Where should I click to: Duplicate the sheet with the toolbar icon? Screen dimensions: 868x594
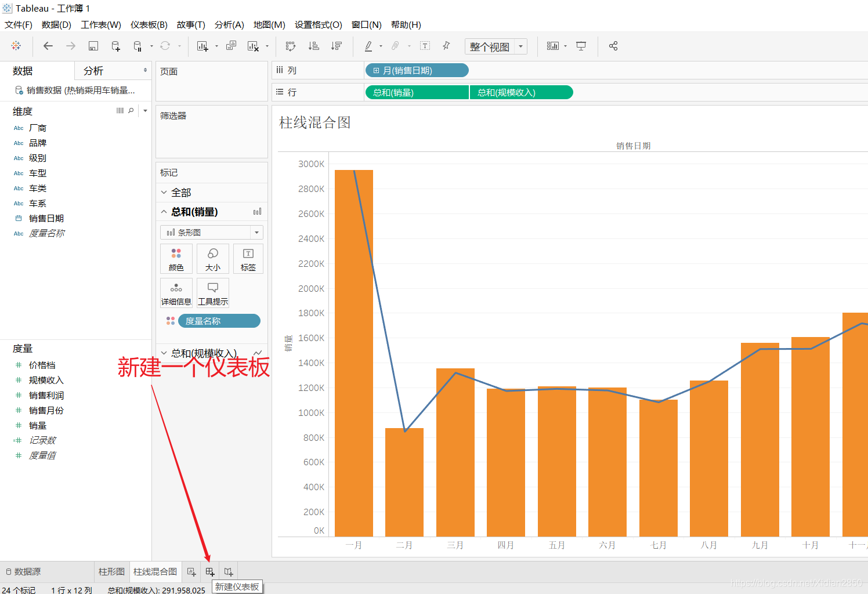(231, 46)
